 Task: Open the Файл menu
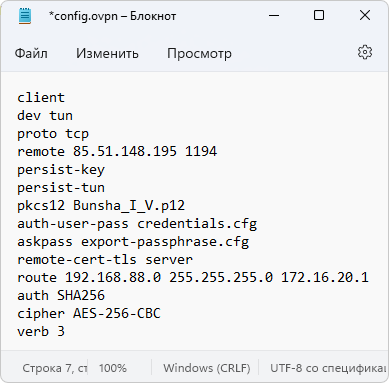tap(31, 53)
